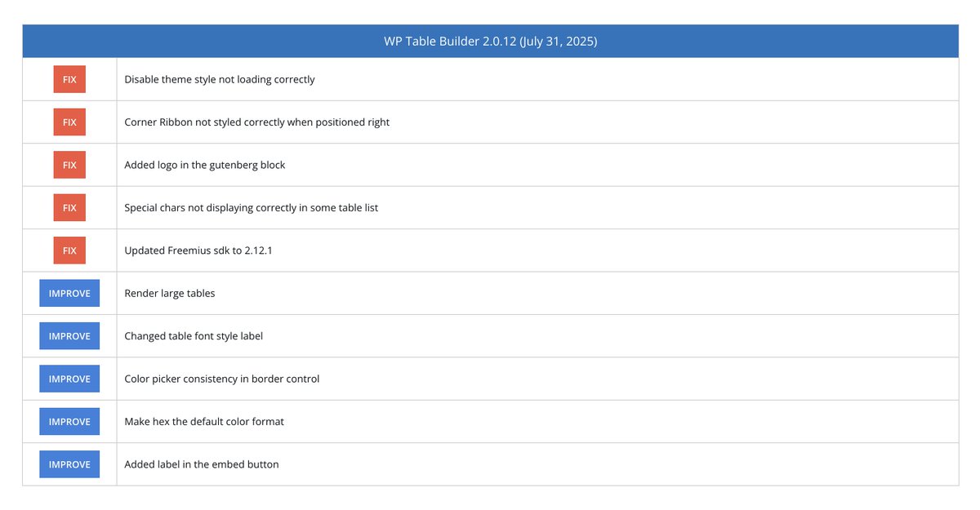Select text 'Make hex the default color format'
This screenshot has width=980, height=510.
[204, 422]
